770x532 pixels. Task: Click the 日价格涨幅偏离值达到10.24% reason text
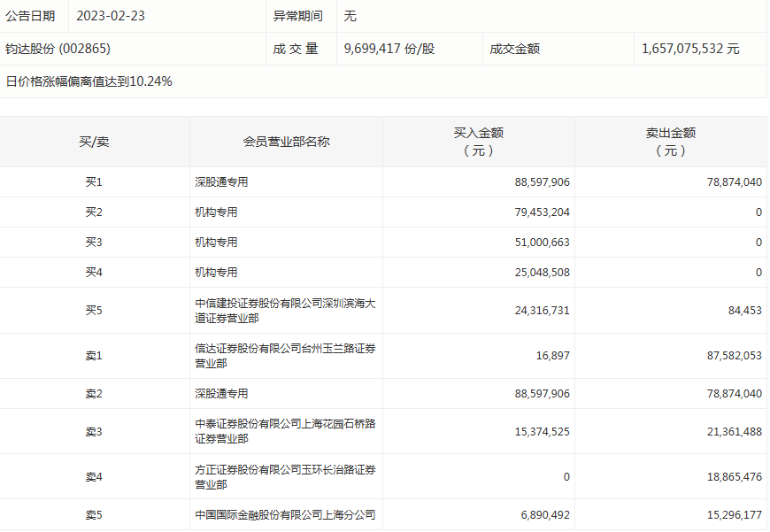click(x=89, y=81)
